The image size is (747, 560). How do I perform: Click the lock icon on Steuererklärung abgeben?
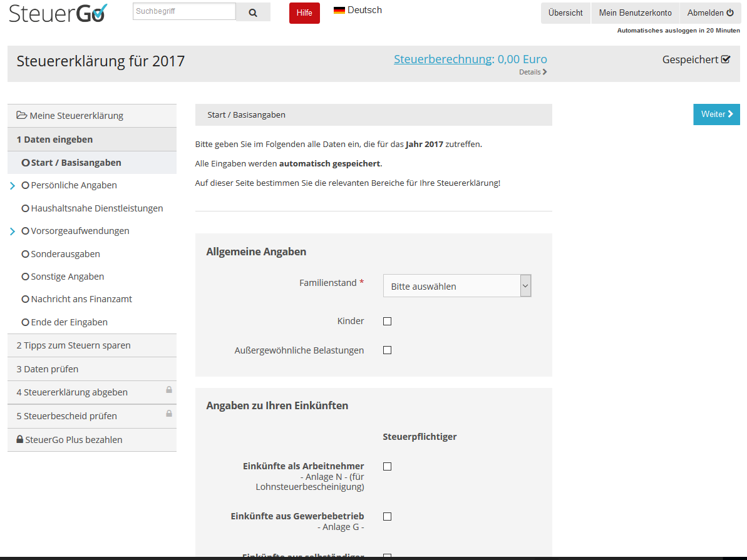(169, 390)
